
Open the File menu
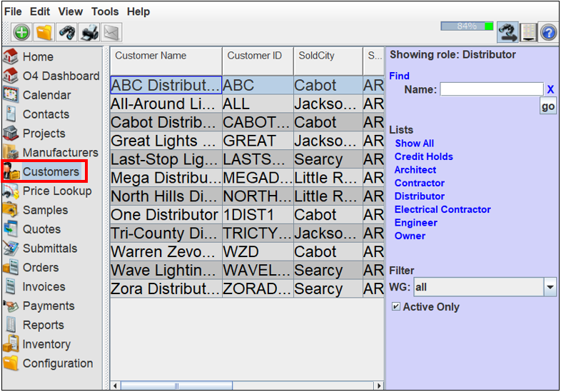[13, 11]
